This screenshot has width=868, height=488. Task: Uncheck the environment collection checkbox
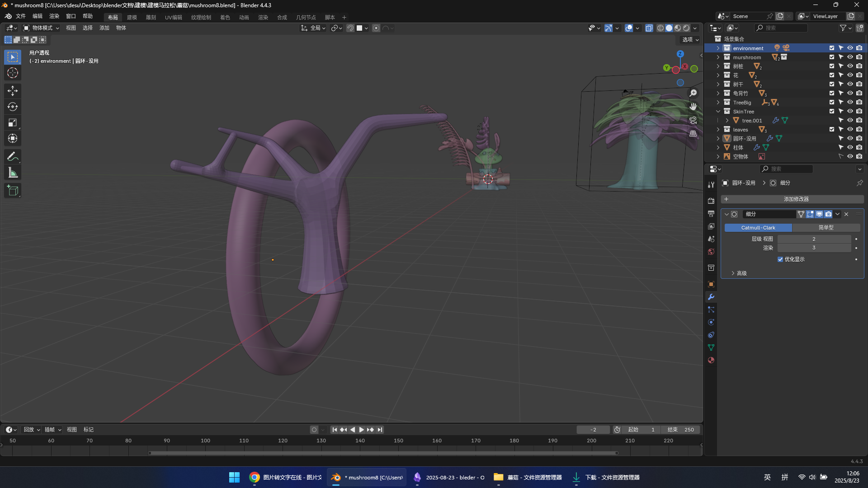(x=832, y=48)
